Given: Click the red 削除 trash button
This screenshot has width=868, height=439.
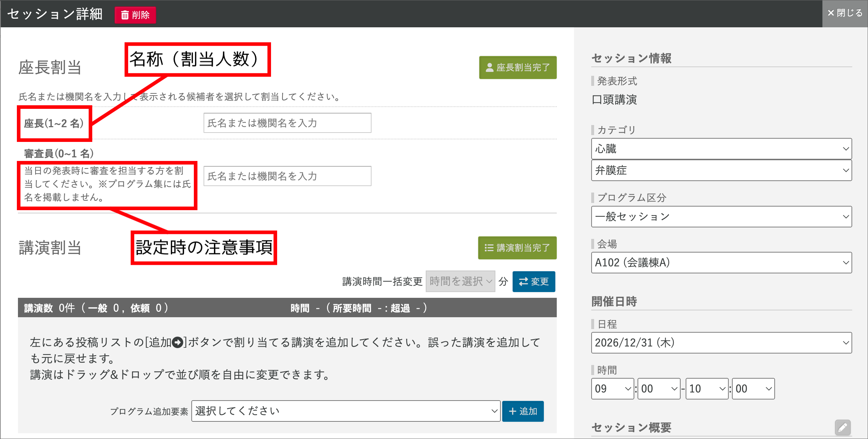Looking at the screenshot, I should coord(135,15).
